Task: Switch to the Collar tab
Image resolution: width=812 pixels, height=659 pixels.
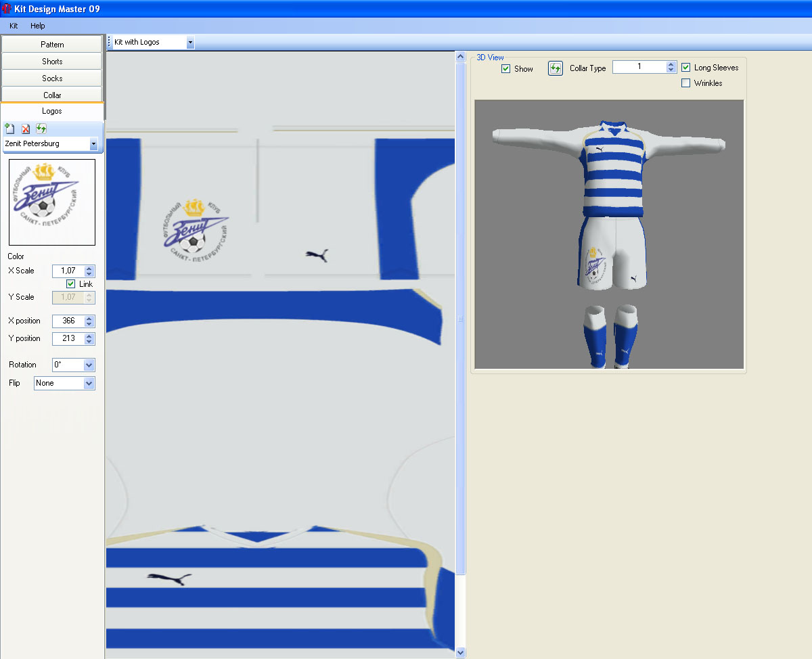Action: coord(52,95)
